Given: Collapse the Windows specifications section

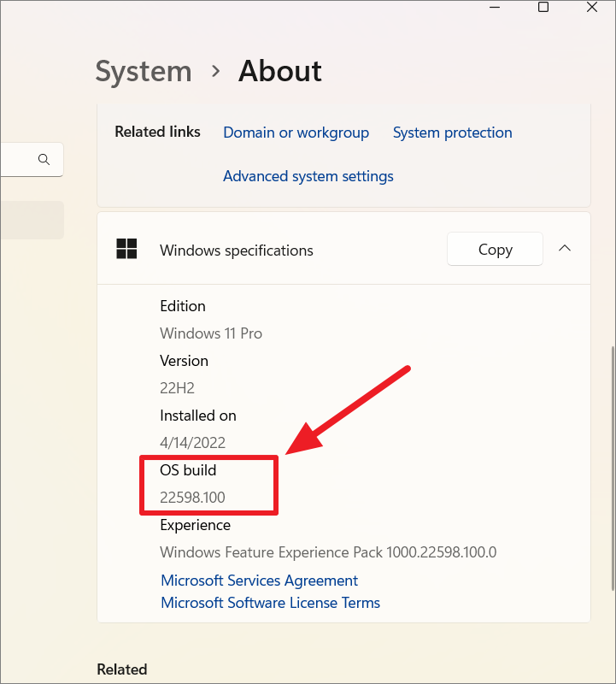Looking at the screenshot, I should [x=564, y=248].
